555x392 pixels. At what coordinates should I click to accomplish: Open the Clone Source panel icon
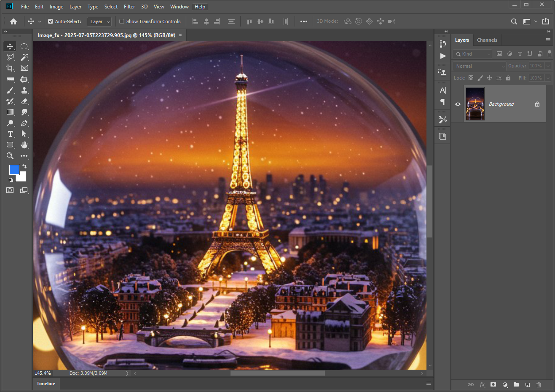coord(442,72)
